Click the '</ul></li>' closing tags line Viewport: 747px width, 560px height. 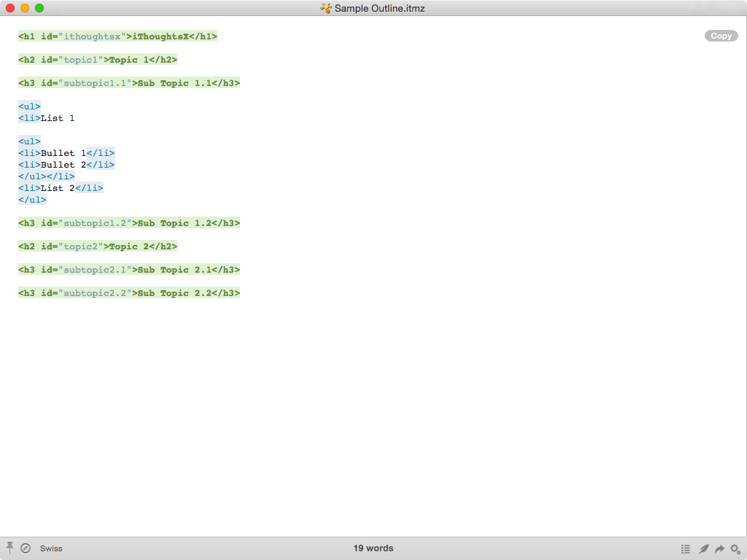tap(46, 176)
